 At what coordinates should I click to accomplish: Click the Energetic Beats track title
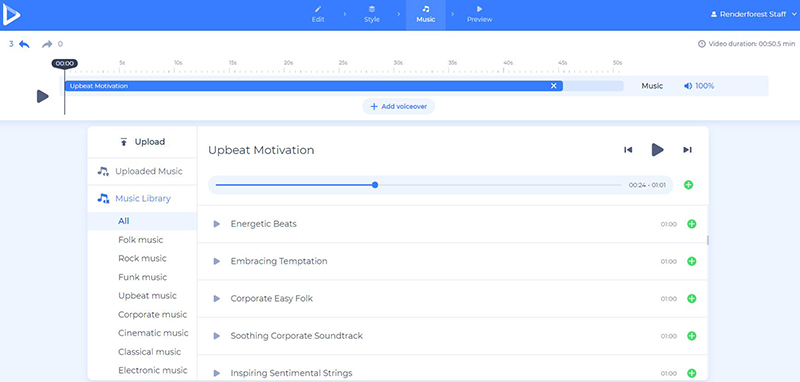click(263, 224)
